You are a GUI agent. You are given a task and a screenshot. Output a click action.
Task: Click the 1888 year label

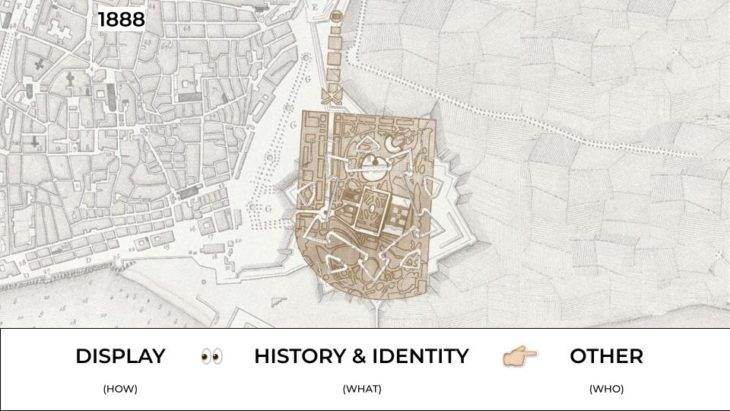point(122,20)
